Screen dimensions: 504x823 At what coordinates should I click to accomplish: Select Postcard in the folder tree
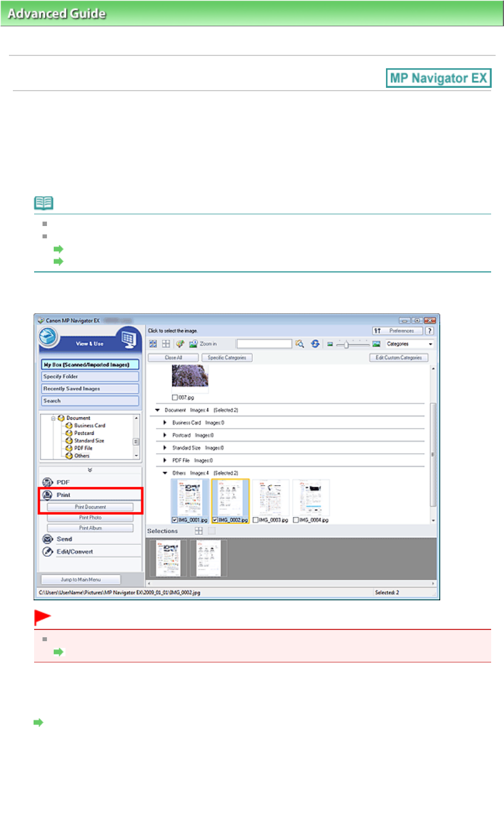84,433
